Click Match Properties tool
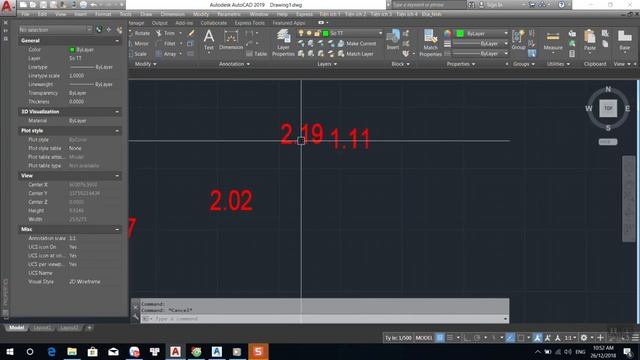 pos(430,43)
